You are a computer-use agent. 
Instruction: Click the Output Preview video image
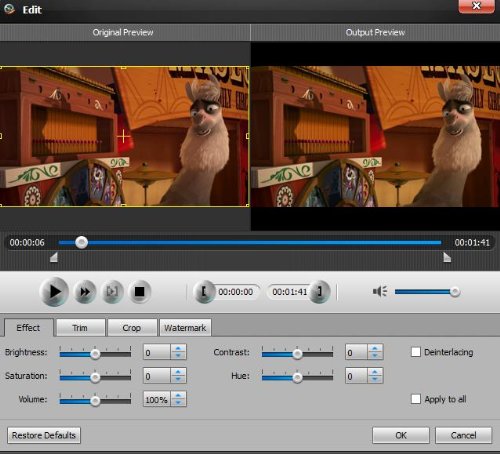375,136
